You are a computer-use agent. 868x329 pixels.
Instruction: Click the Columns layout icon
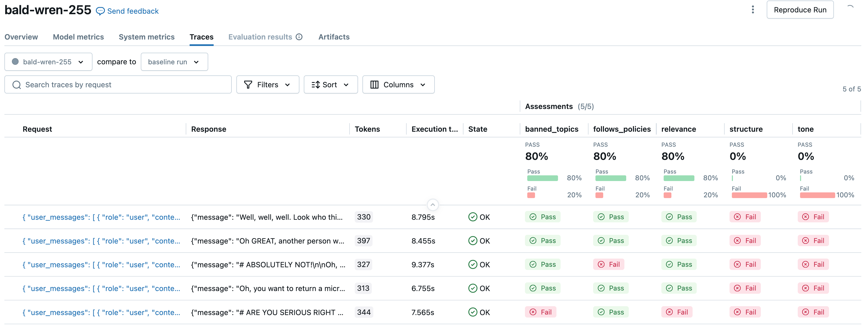(x=374, y=85)
